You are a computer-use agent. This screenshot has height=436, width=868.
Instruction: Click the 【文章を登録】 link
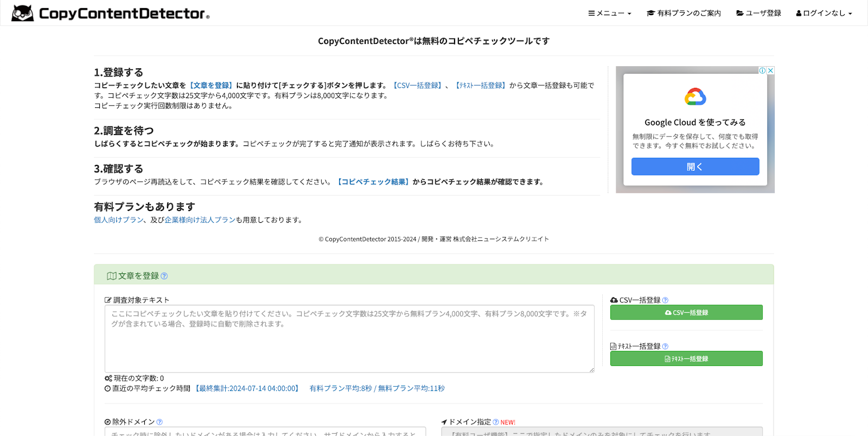pyautogui.click(x=211, y=85)
